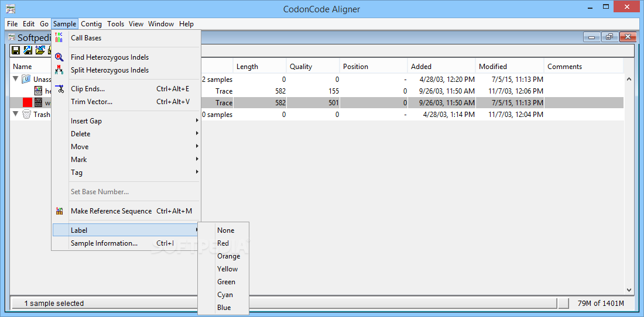Open the Go menu

pyautogui.click(x=44, y=24)
